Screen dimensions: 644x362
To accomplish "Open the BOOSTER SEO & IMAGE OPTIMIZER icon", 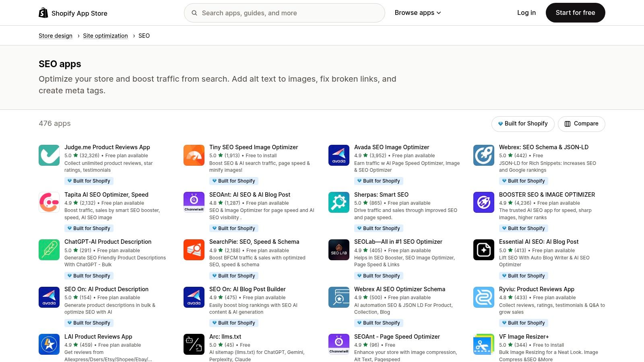I will (483, 202).
